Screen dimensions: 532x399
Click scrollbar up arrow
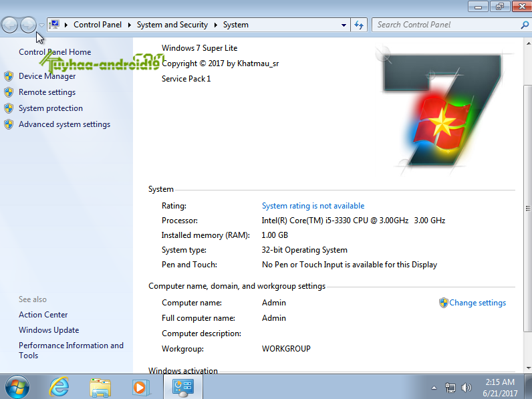[x=528, y=43]
